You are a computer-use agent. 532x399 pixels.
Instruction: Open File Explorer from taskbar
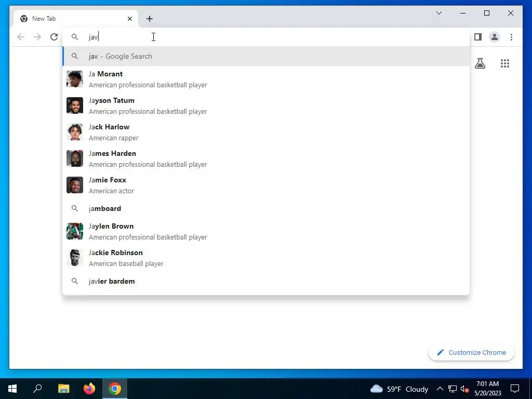point(63,389)
